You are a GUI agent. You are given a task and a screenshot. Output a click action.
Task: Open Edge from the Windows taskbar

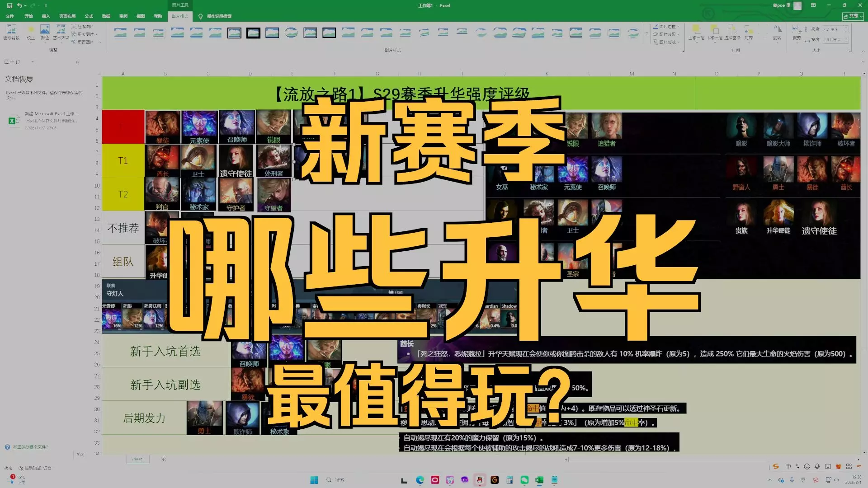point(420,480)
